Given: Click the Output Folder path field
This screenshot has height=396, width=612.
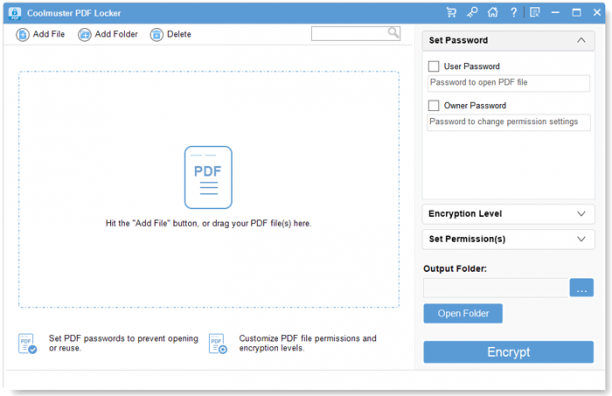Looking at the screenshot, I should 496,288.
